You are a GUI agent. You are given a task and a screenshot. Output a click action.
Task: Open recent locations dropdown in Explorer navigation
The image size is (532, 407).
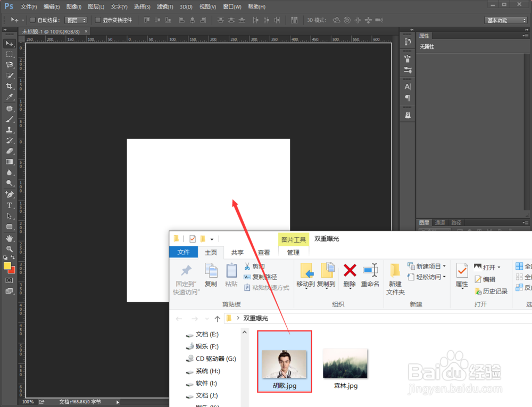tap(207, 319)
